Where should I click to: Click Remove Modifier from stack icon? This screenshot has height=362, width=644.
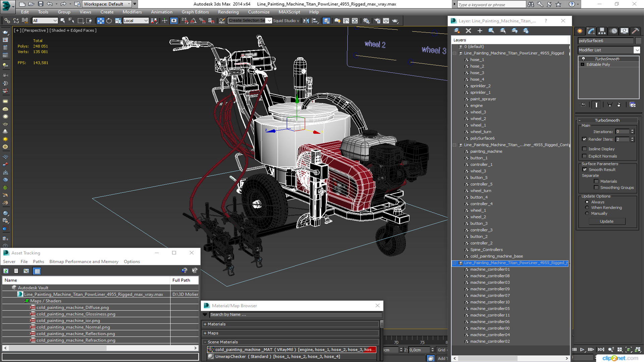619,105
